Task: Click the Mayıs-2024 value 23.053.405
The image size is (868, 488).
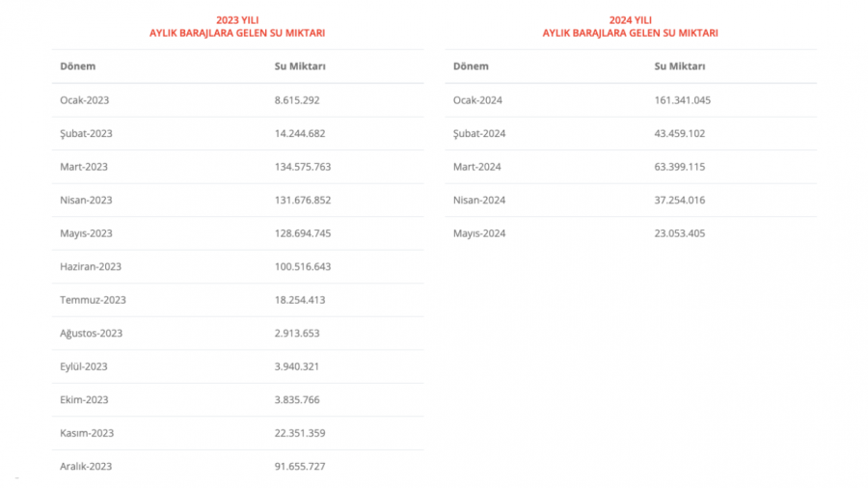Action: click(680, 233)
